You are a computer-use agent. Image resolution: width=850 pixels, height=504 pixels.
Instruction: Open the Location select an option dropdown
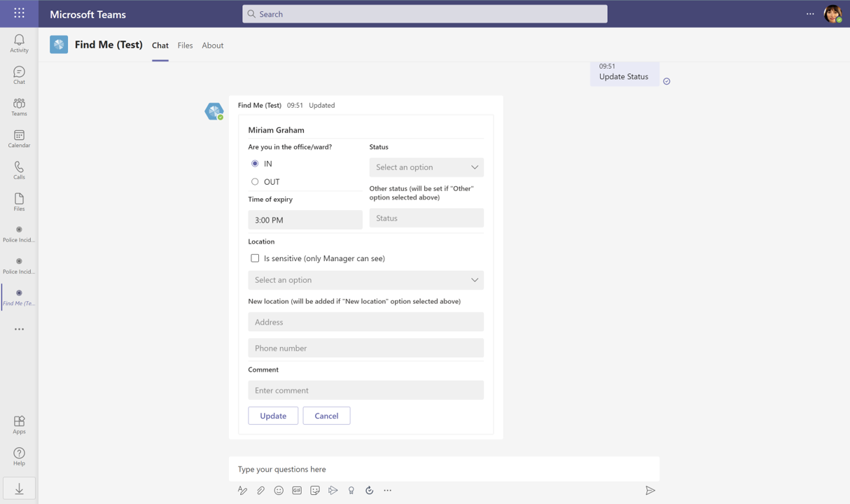365,280
